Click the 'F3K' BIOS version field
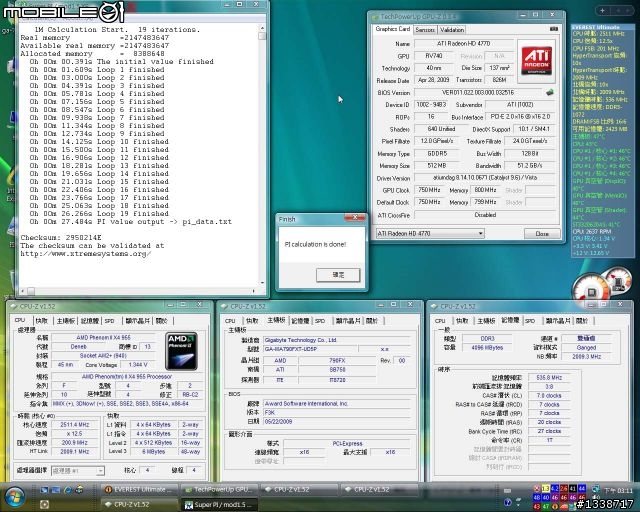640x512 pixels. click(336, 412)
